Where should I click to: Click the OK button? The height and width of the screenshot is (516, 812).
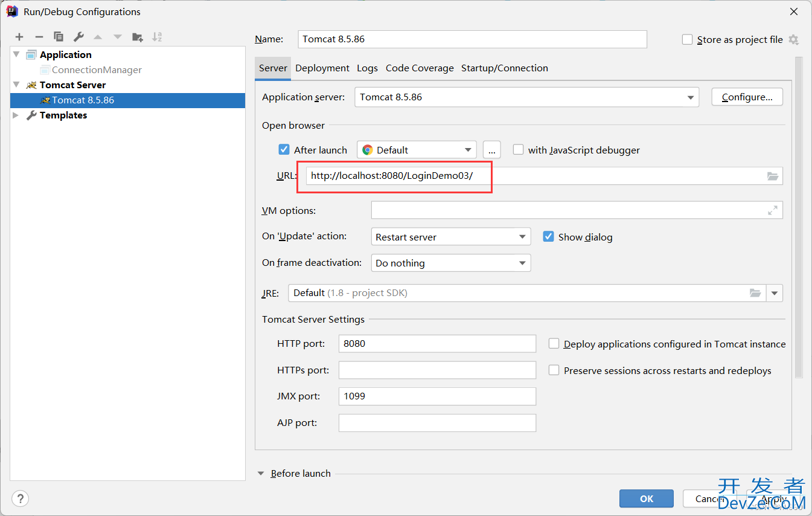[x=647, y=498]
